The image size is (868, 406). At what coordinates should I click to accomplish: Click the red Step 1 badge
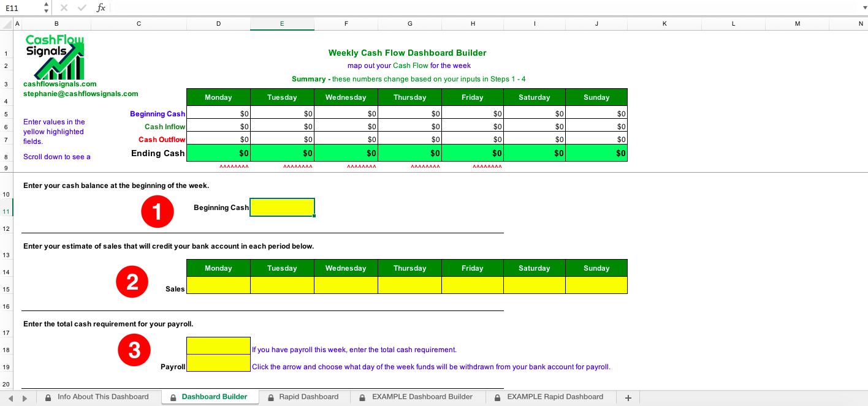pyautogui.click(x=157, y=211)
